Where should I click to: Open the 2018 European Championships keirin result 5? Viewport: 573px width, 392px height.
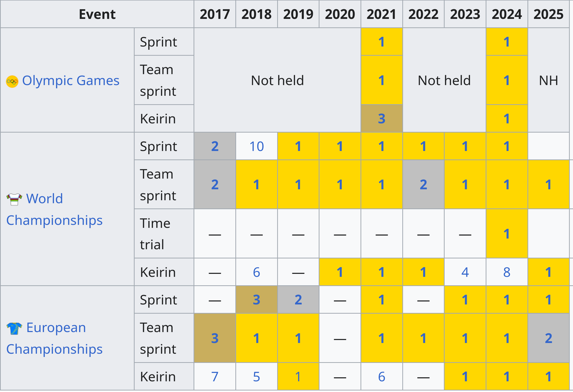tap(256, 377)
